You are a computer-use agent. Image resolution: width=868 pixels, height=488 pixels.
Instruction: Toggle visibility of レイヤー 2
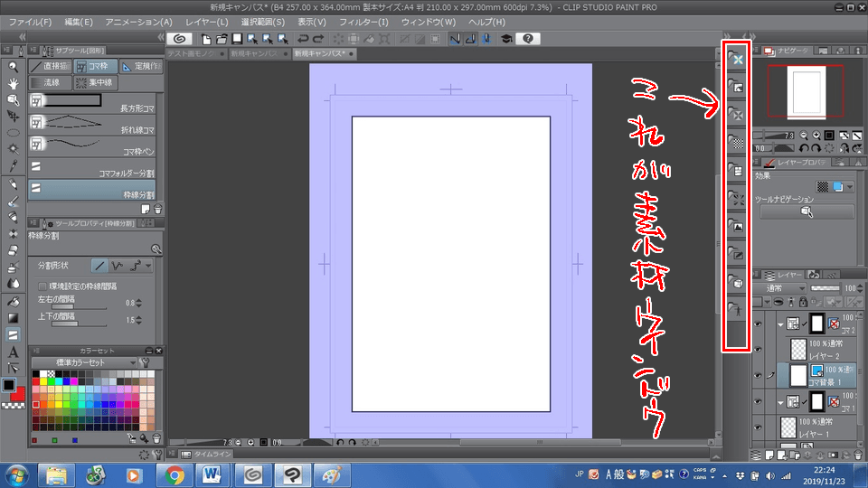tap(758, 350)
